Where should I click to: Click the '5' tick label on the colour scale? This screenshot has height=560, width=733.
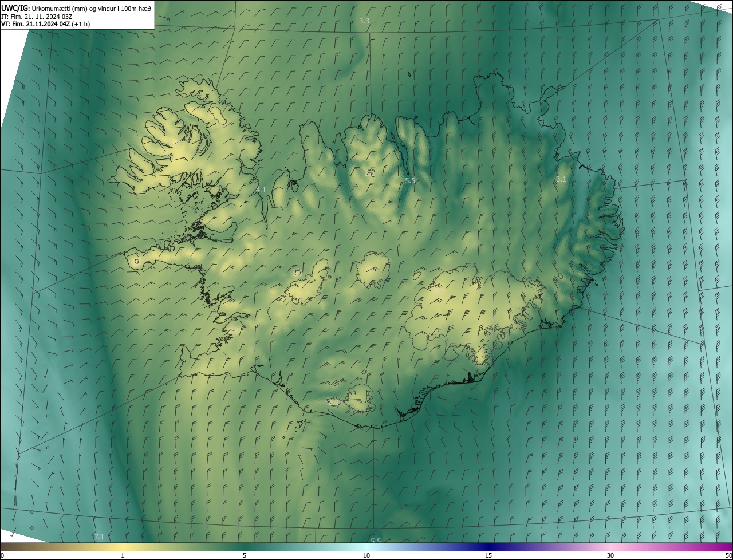(245, 555)
